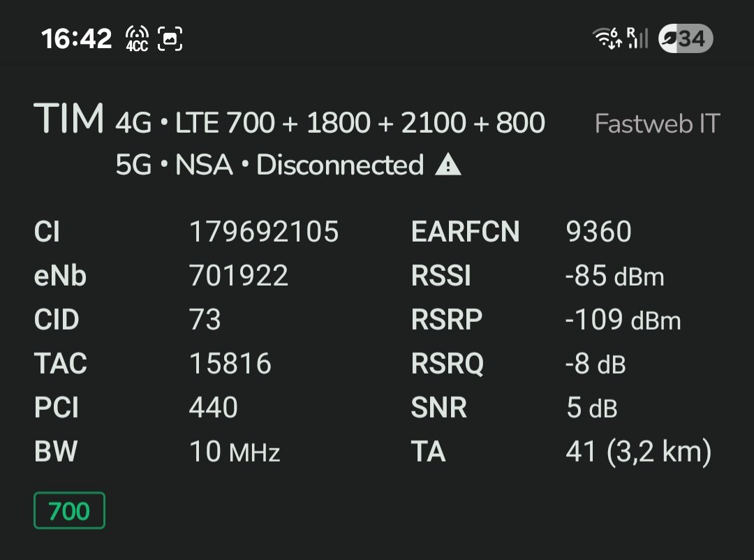The height and width of the screenshot is (560, 754).
Task: Tap the EARFCN value 9360
Action: pos(598,232)
